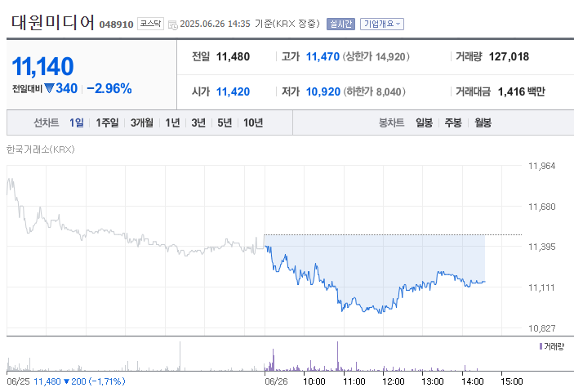Click the trading value 1,416 백만
The image size is (574, 392).
tap(521, 91)
